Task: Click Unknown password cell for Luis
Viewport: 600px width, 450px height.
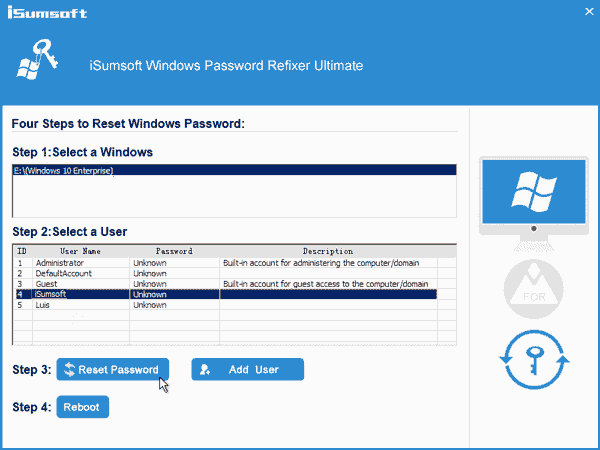Action: [x=174, y=305]
